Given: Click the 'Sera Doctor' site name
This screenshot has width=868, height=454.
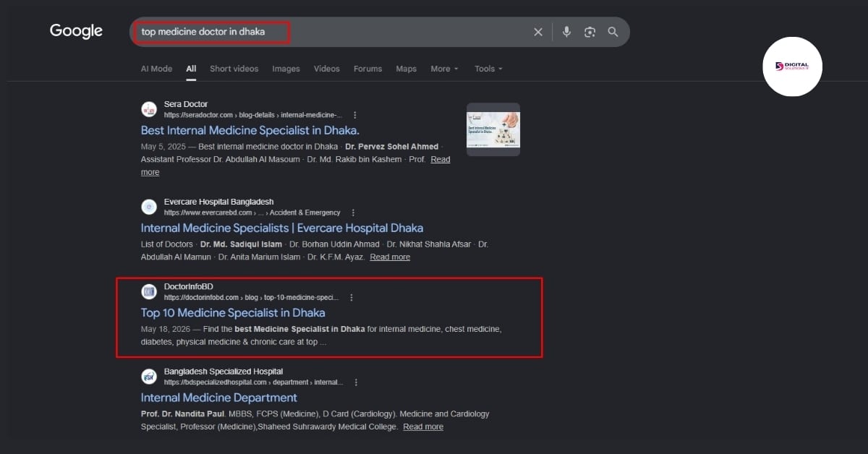Looking at the screenshot, I should [x=186, y=104].
